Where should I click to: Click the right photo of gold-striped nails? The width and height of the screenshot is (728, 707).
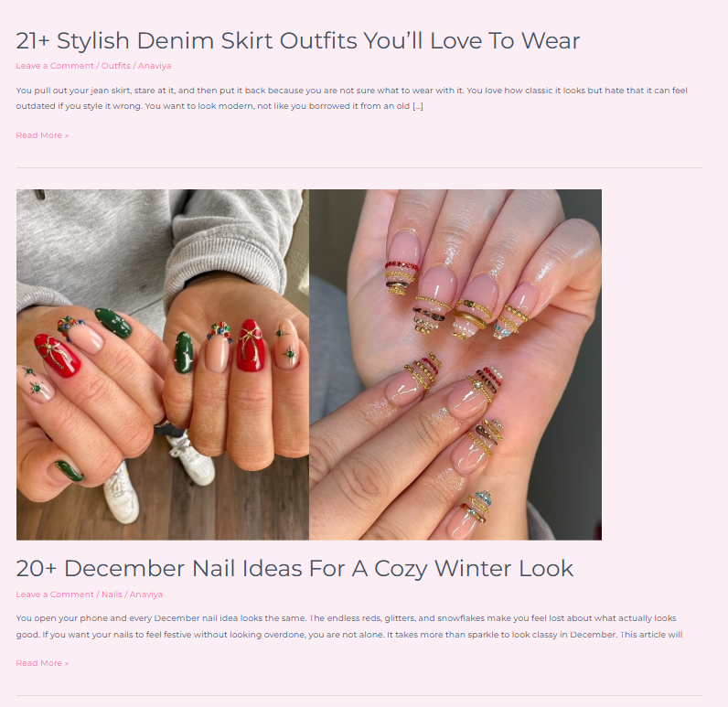pos(455,364)
